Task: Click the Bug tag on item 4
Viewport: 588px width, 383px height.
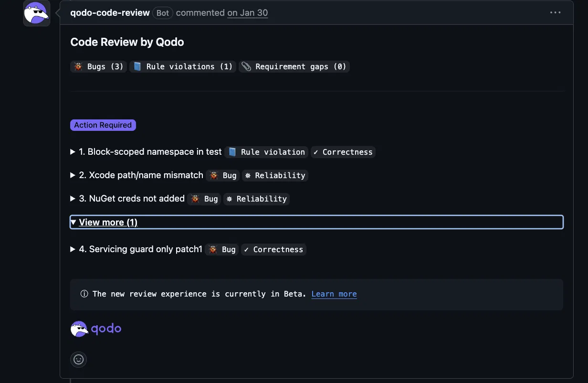Action: point(222,249)
